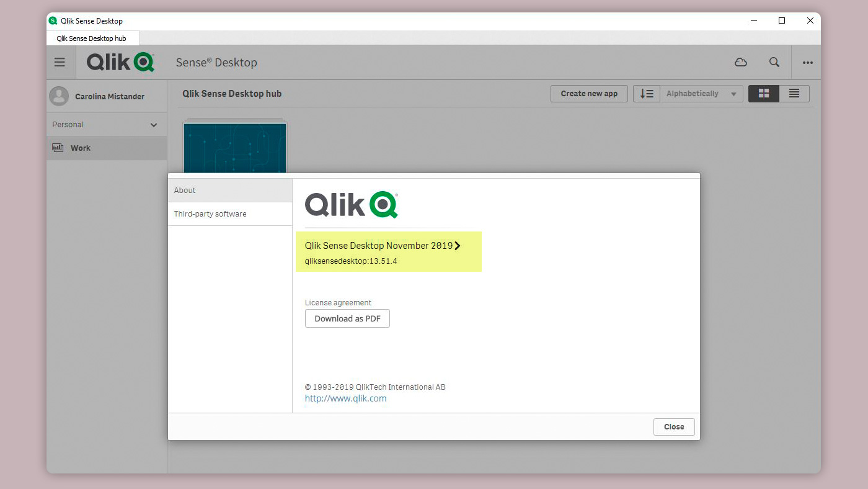Viewport: 868px width, 489px height.
Task: Click the Carolina Mistander user avatar
Action: [x=59, y=96]
